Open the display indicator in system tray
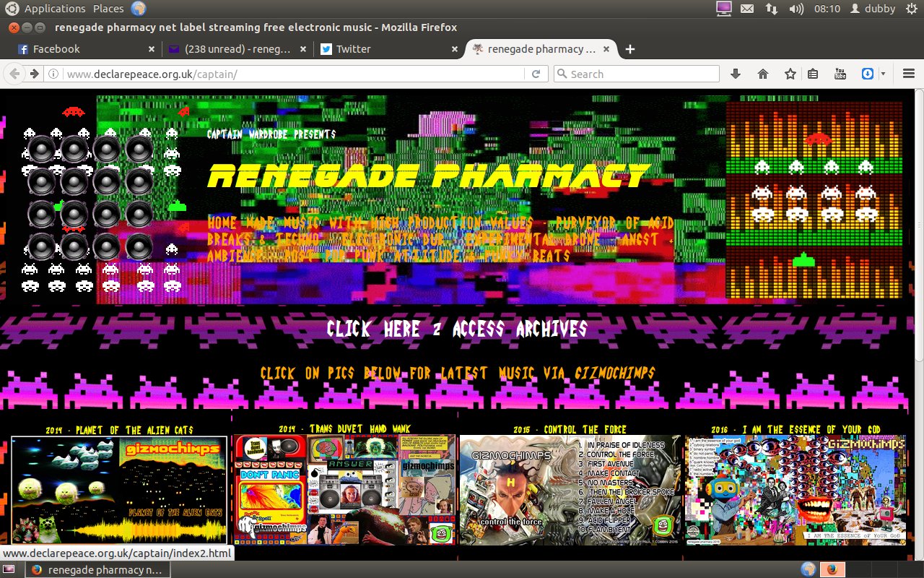924x578 pixels. tap(723, 9)
